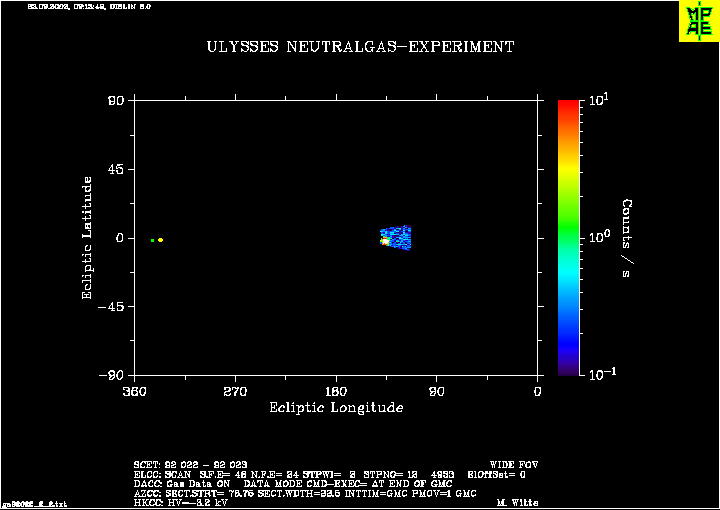Click the red top of the color bar
The height and width of the screenshot is (510, 720).
coord(569,106)
